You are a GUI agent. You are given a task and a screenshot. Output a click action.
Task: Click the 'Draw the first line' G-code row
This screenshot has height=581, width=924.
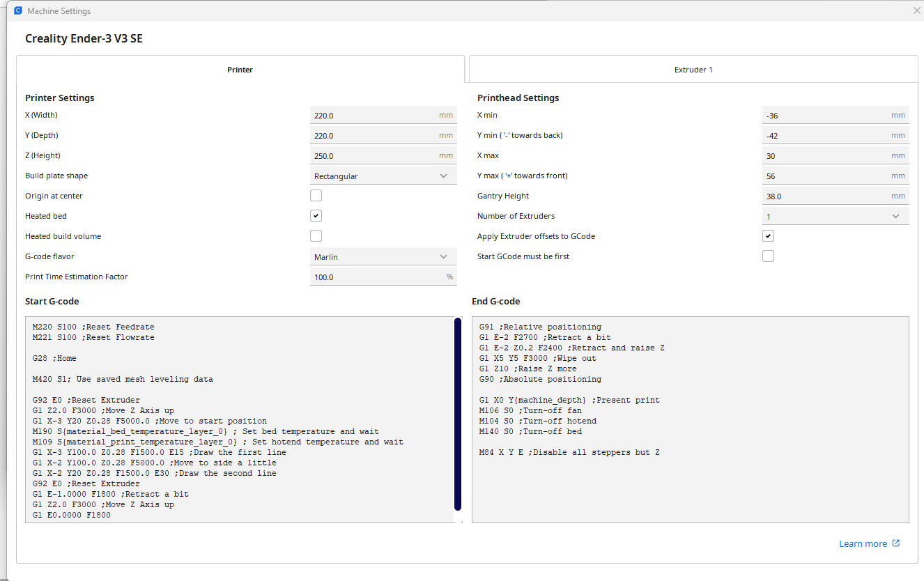159,452
